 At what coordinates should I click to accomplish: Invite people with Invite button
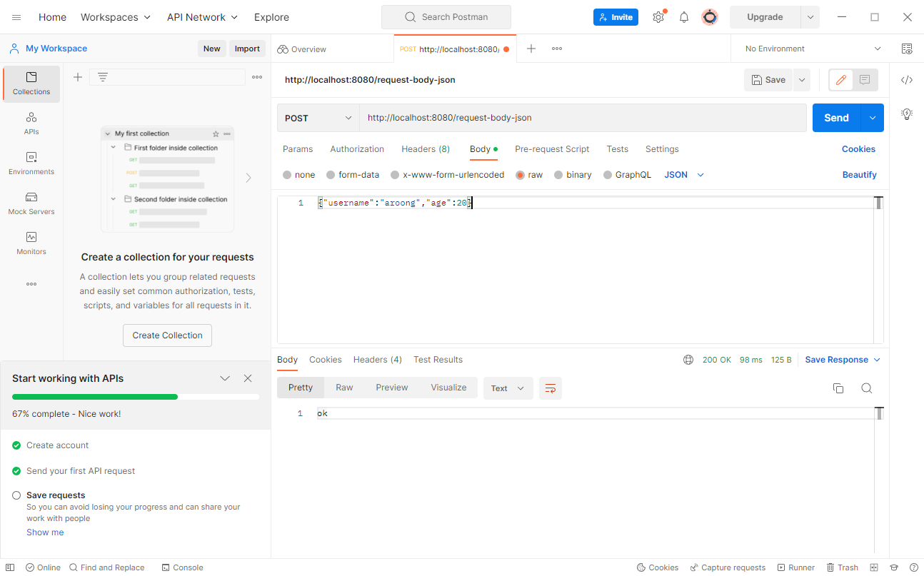click(616, 17)
